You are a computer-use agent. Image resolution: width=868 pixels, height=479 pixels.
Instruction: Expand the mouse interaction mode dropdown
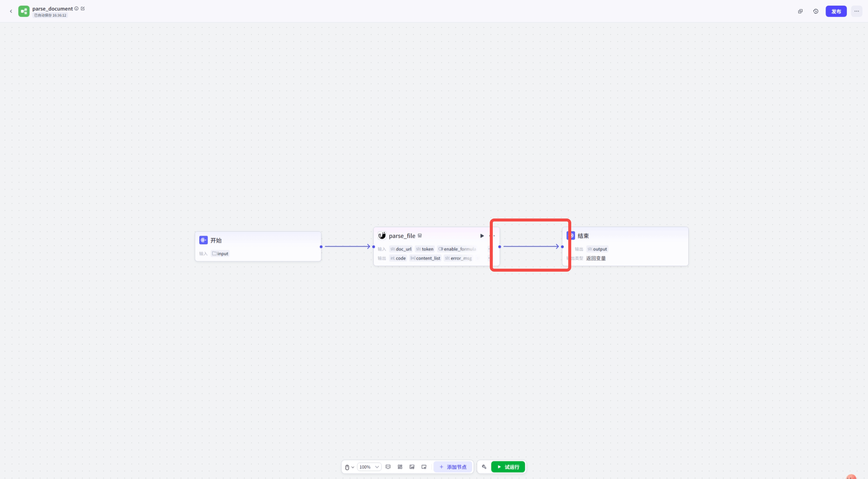[x=349, y=467]
